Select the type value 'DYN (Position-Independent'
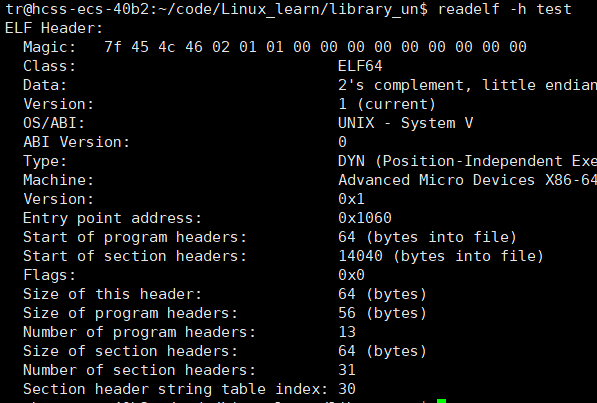The height and width of the screenshot is (403, 597). click(x=450, y=161)
